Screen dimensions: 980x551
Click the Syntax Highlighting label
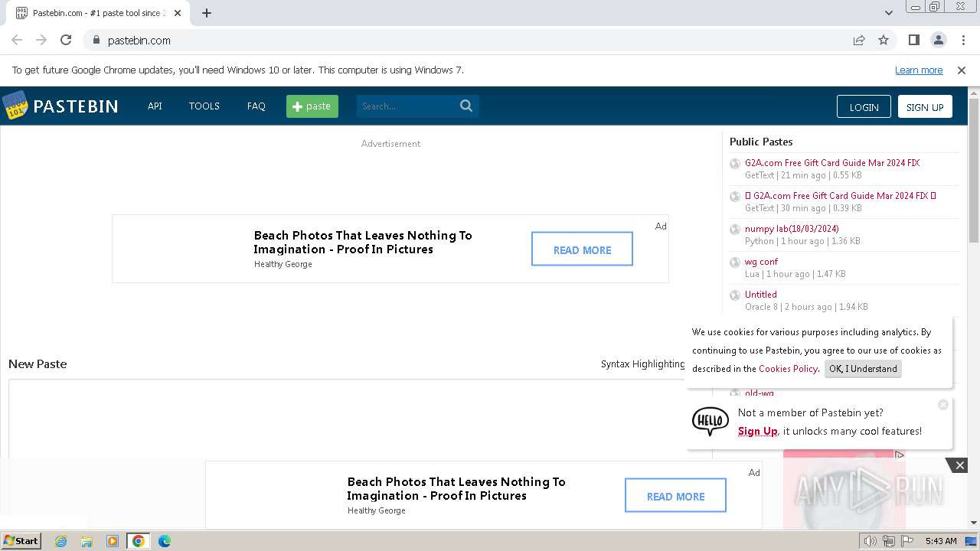tap(643, 364)
